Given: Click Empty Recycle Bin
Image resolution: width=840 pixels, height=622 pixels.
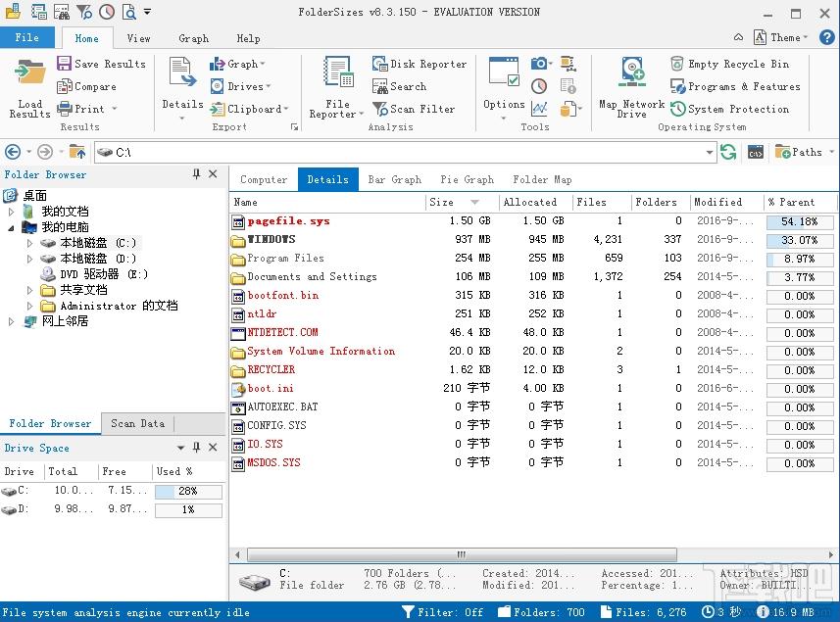Looking at the screenshot, I should coord(729,64).
